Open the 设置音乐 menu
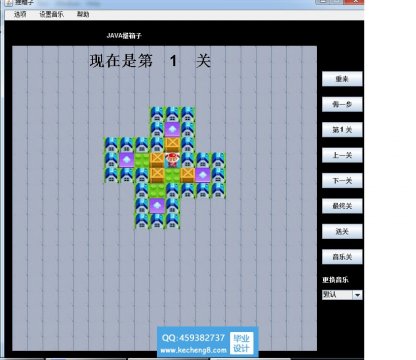Viewport: 416px width, 360px height. point(52,14)
